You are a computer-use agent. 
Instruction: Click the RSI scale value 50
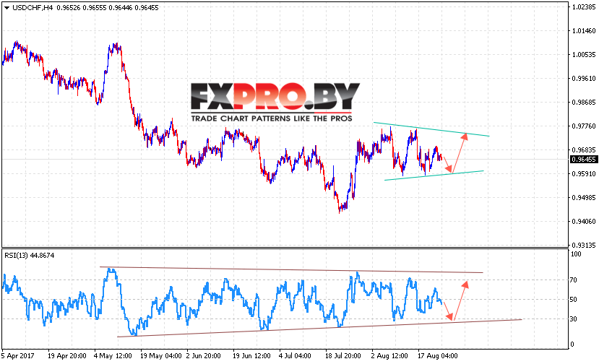click(x=574, y=300)
